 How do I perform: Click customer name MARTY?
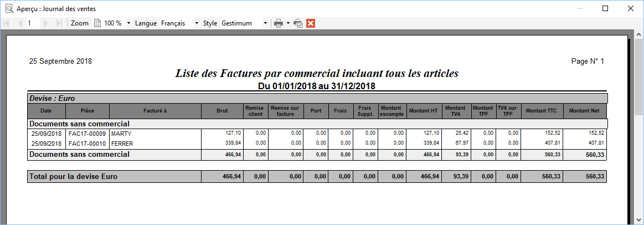point(122,134)
